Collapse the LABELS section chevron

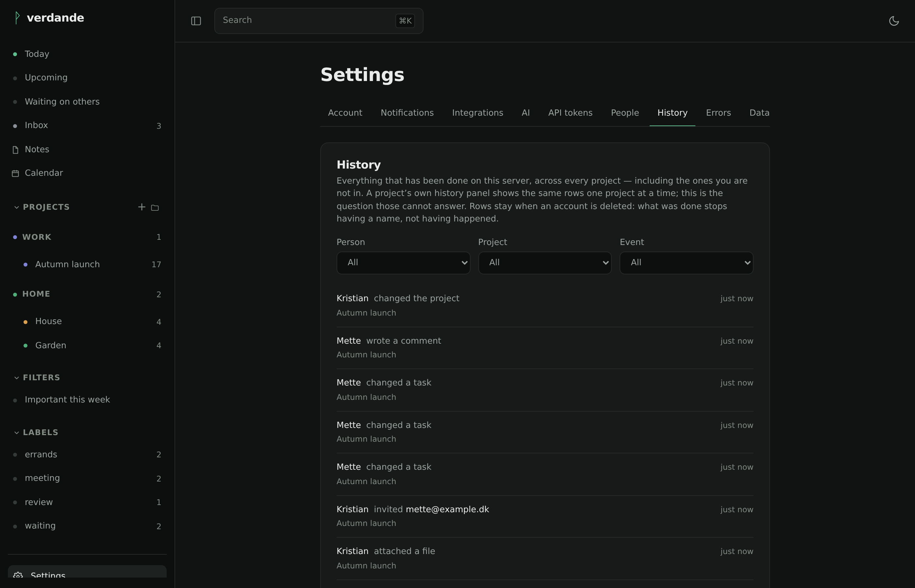point(16,433)
